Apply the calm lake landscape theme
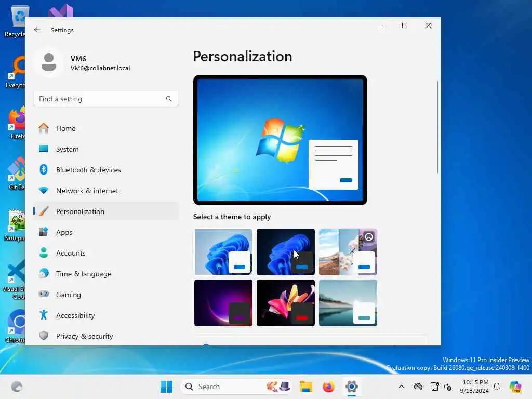The height and width of the screenshot is (399, 532). (348, 303)
